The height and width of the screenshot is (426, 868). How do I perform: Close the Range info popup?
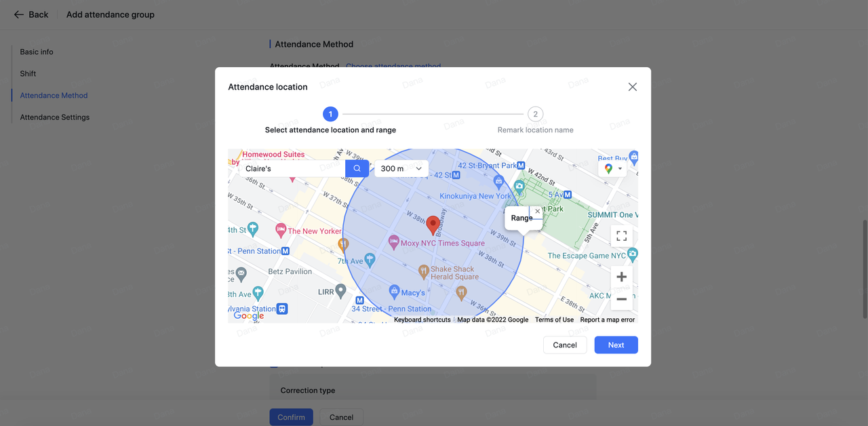pyautogui.click(x=538, y=211)
